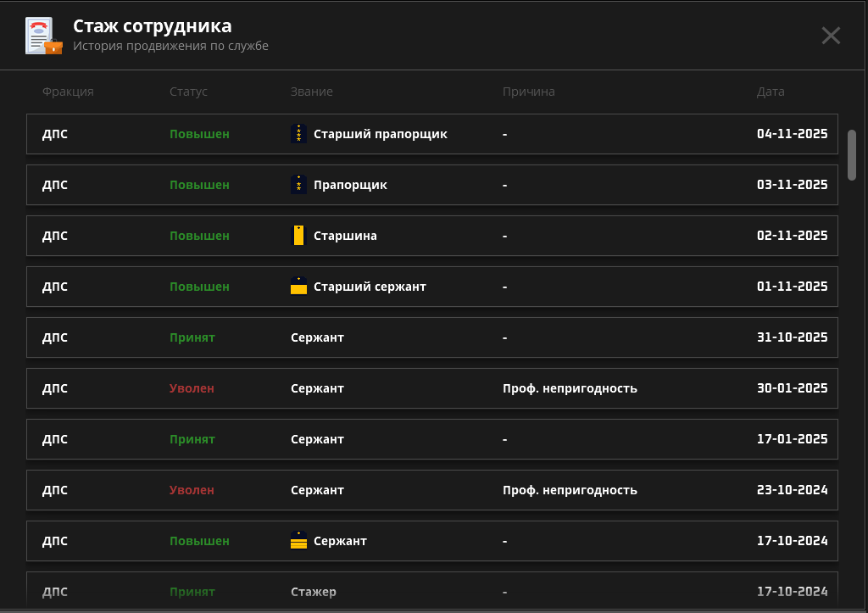Click the Старшина rank insignia icon
Screen dimensions: 868x613
pyautogui.click(x=298, y=236)
